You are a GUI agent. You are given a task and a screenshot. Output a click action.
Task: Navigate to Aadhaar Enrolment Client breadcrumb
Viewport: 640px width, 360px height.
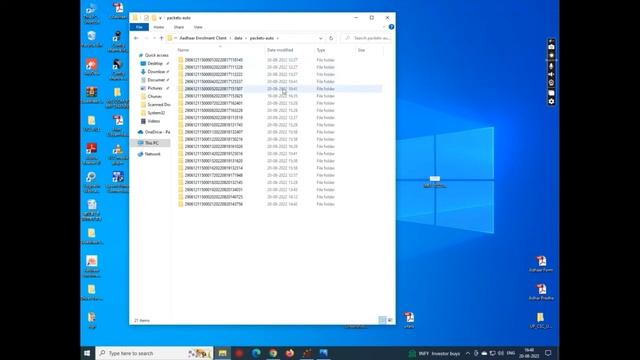(203, 38)
